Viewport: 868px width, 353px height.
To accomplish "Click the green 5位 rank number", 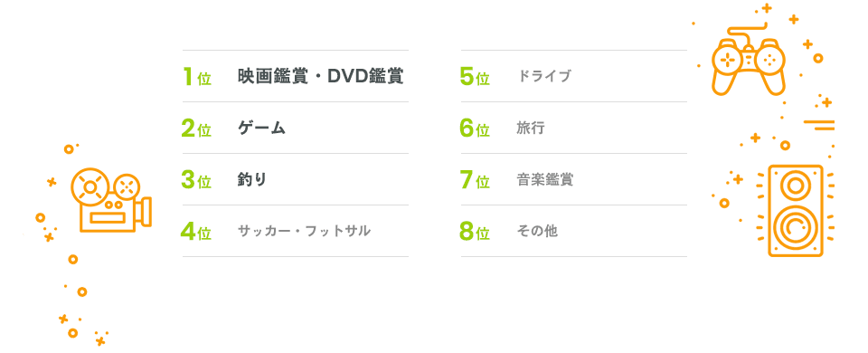I will pos(475,77).
